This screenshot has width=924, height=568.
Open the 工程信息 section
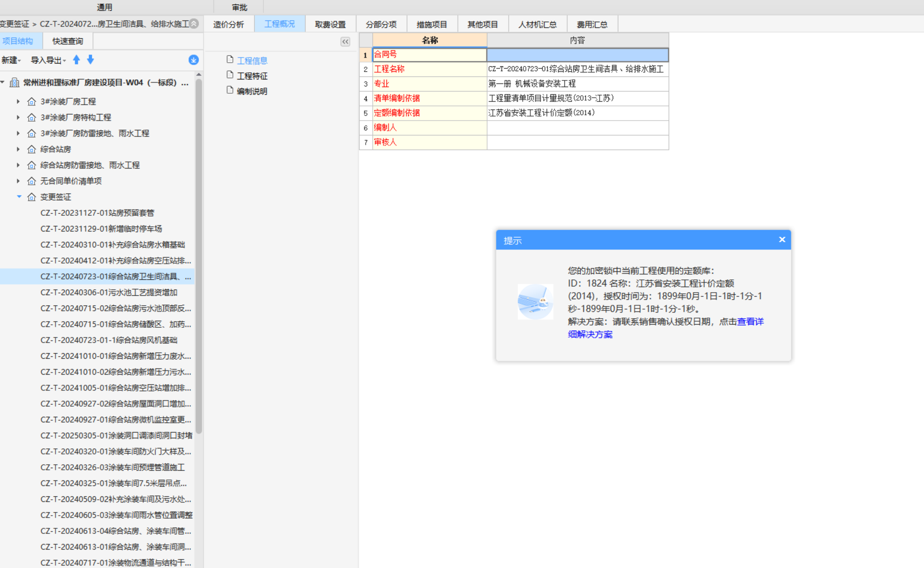tap(252, 61)
